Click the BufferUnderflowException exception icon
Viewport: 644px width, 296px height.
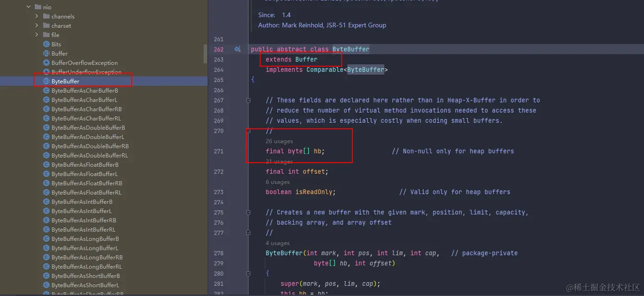(46, 72)
